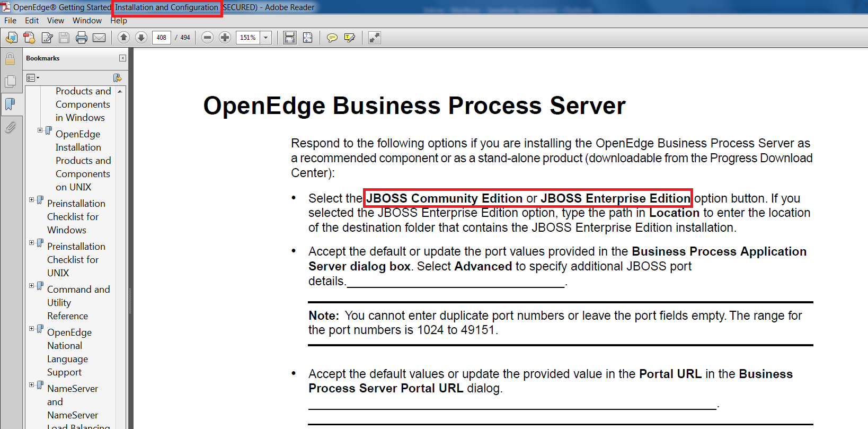Viewport: 868px width, 429px height.
Task: Open the Attachments paperclip panel icon
Action: [x=10, y=127]
